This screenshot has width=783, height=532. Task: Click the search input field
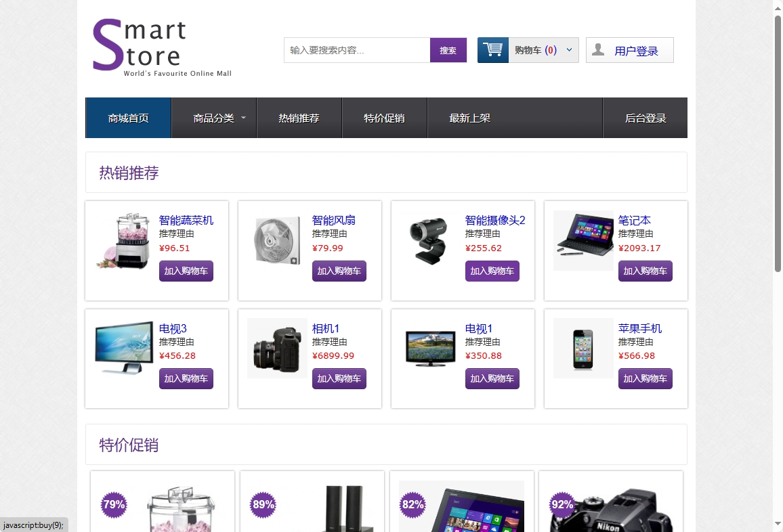tap(356, 49)
